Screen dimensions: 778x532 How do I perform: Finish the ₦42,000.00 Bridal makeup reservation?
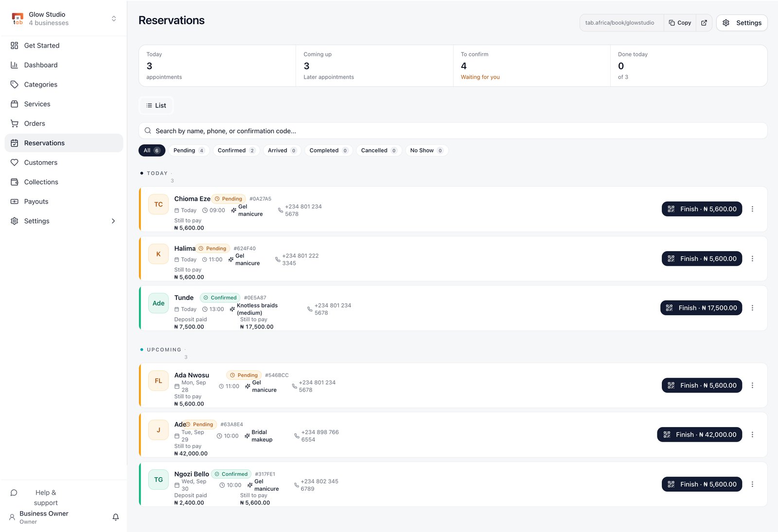(x=700, y=435)
